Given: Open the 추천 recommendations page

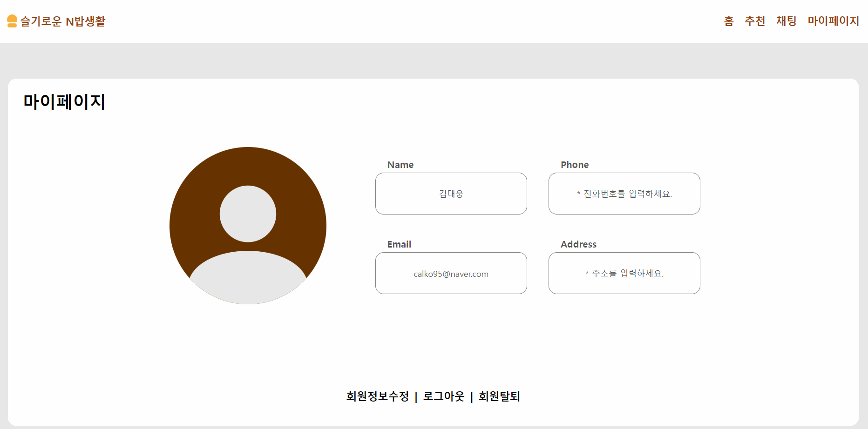Looking at the screenshot, I should 755,21.
